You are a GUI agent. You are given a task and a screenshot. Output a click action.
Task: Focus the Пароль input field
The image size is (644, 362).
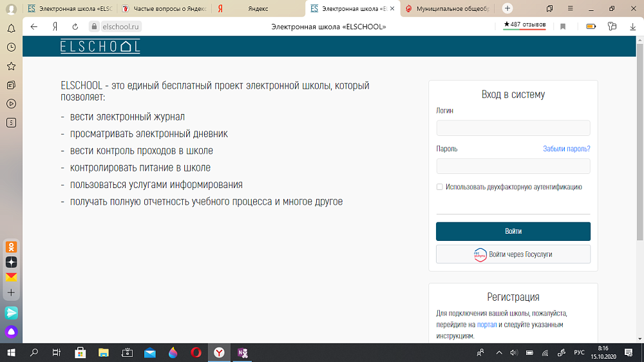pyautogui.click(x=513, y=166)
